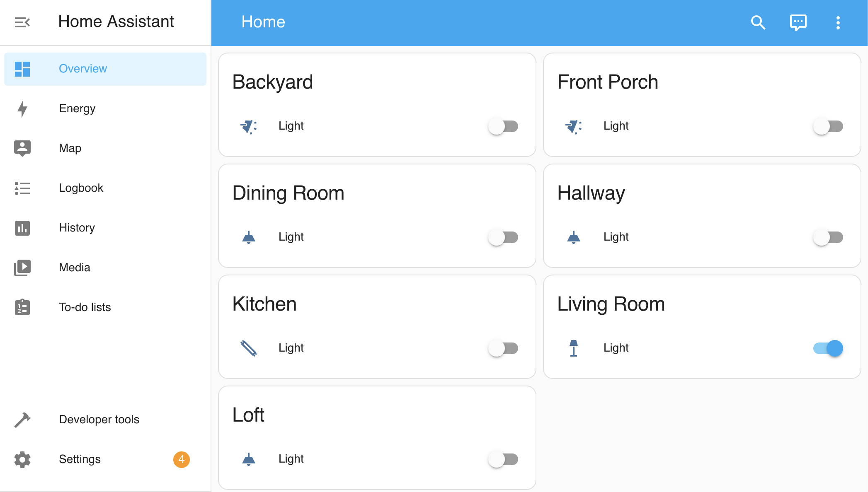Switch to the Overview tab
Screen dimensions: 868x492
tap(83, 69)
